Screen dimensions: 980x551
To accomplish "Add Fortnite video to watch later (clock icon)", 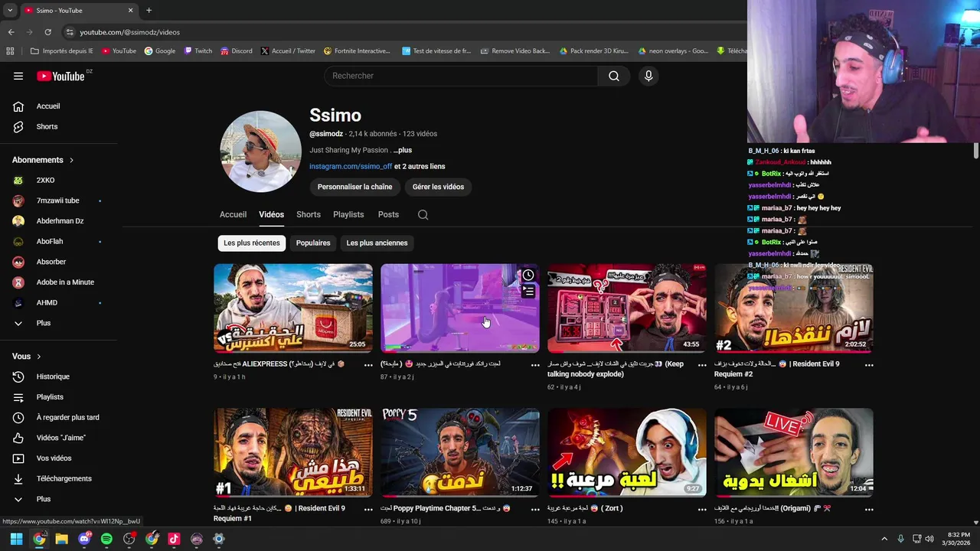I will [528, 275].
